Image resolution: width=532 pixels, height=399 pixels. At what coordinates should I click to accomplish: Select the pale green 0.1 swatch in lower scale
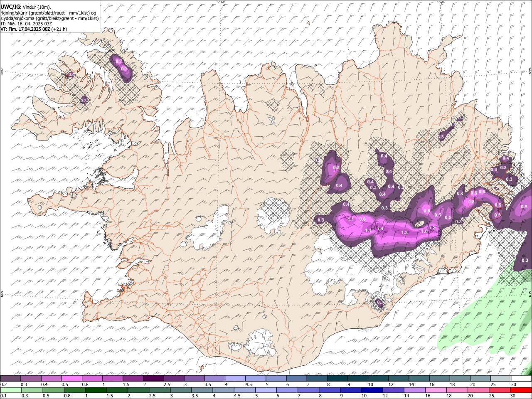click(11, 390)
